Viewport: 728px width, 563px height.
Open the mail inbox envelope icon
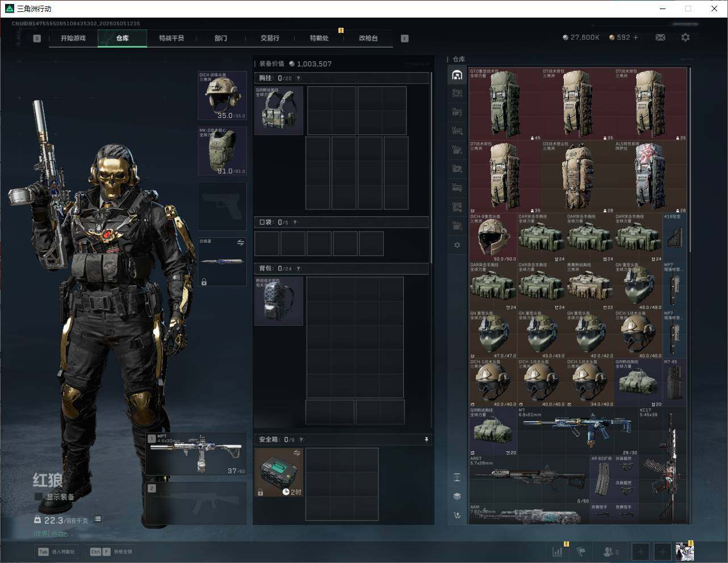660,37
